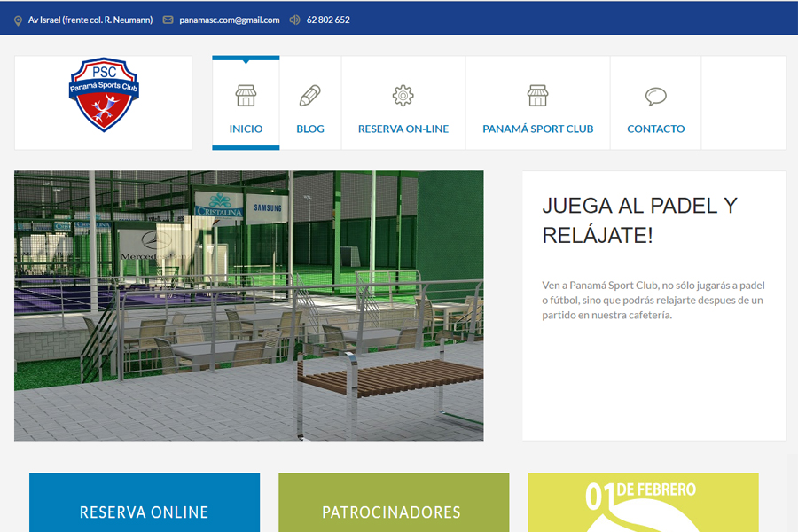
Task: Click the envelope icon beside the email
Action: click(168, 20)
